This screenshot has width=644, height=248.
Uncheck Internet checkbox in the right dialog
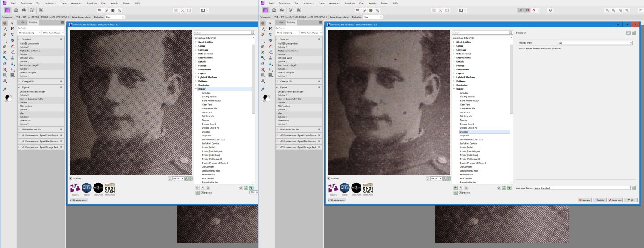[x=460, y=193]
